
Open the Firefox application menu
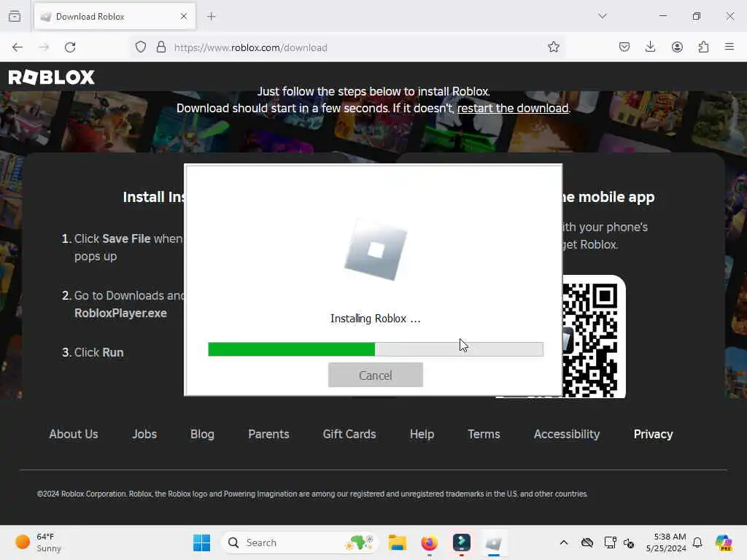729,47
